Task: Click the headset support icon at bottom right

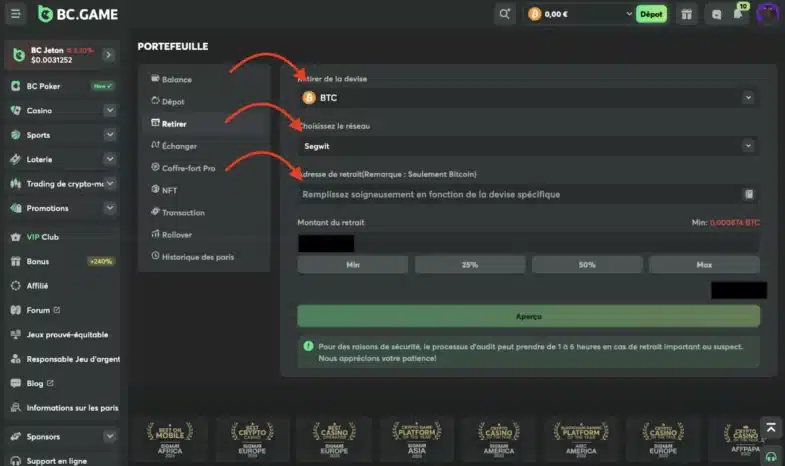Action: pos(771,456)
